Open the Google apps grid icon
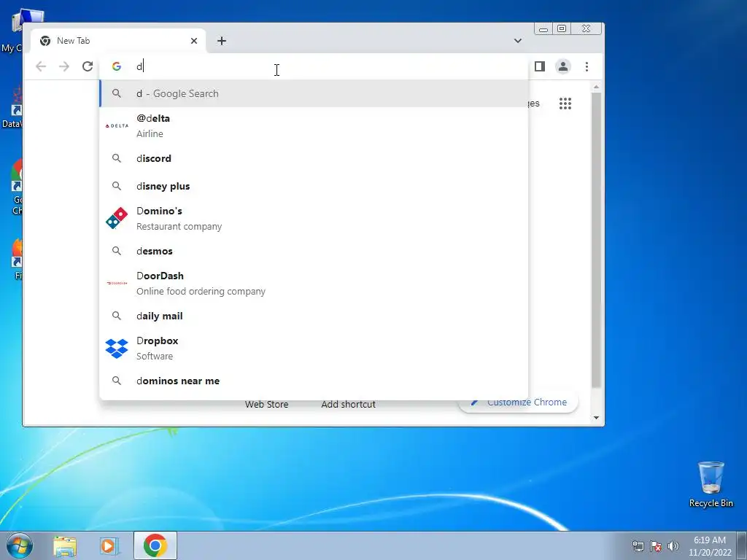This screenshot has height=560, width=747. click(565, 104)
